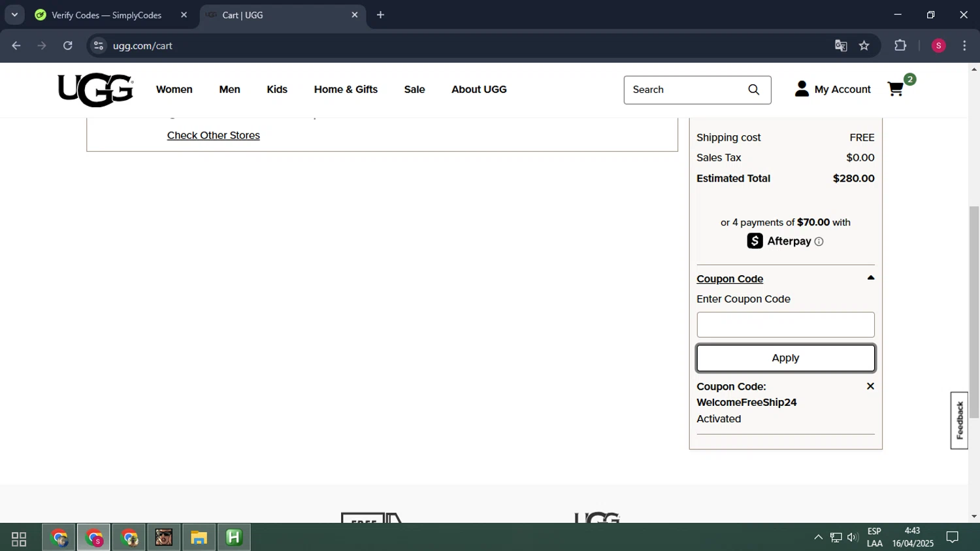Viewport: 980px width, 551px height.
Task: Click the Enter Coupon Code text field
Action: pos(785,325)
